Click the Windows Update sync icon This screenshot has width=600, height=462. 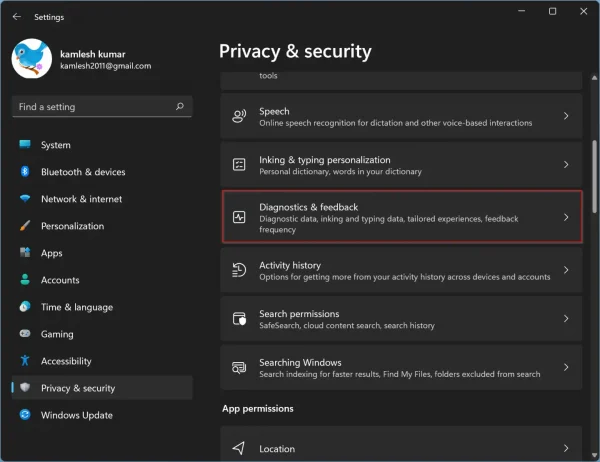pyautogui.click(x=25, y=415)
